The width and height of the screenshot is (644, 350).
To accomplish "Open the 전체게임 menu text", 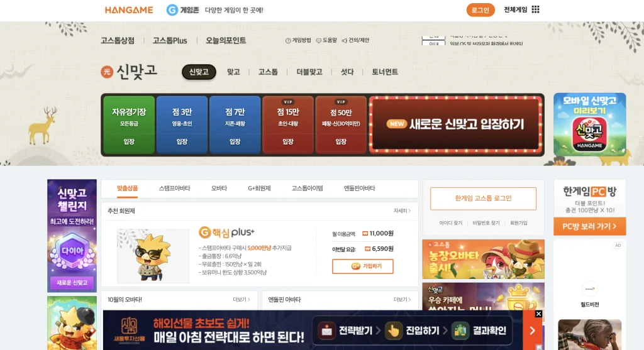I will point(516,9).
